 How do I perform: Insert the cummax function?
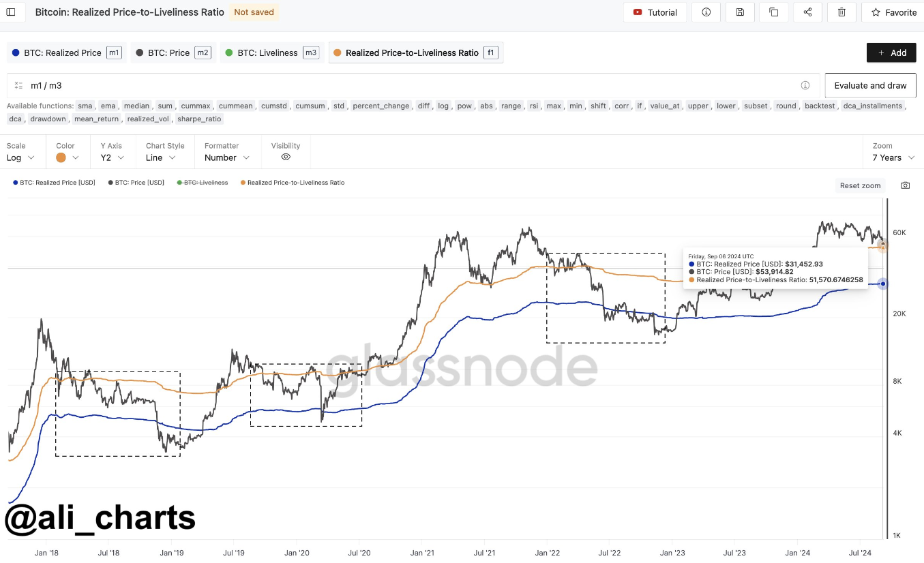[197, 106]
